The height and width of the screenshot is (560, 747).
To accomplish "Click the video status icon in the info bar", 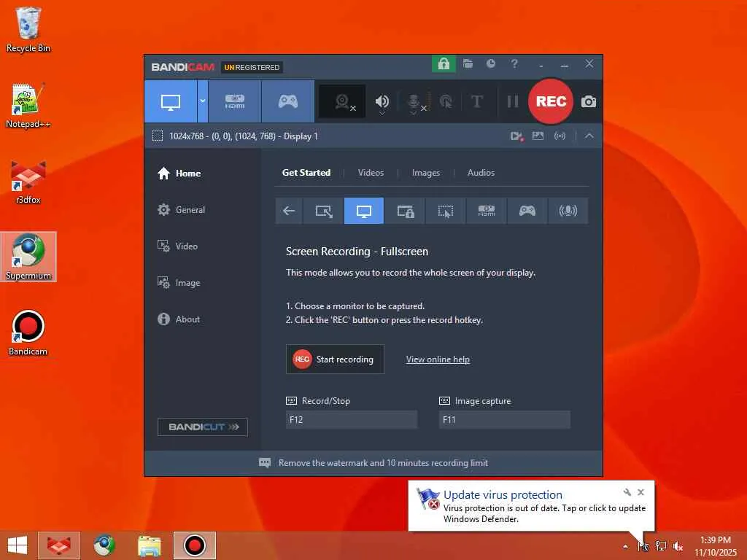I will point(517,136).
